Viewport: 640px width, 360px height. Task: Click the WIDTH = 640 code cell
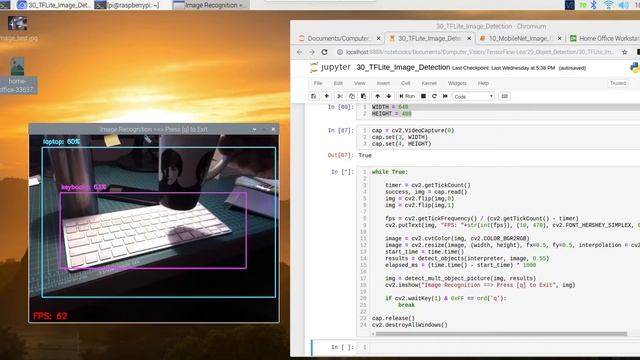[x=498, y=111]
